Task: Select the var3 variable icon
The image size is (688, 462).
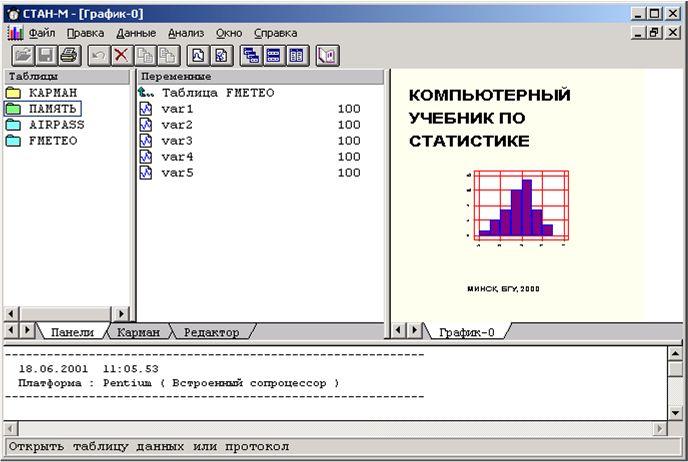Action: pyautogui.click(x=146, y=141)
